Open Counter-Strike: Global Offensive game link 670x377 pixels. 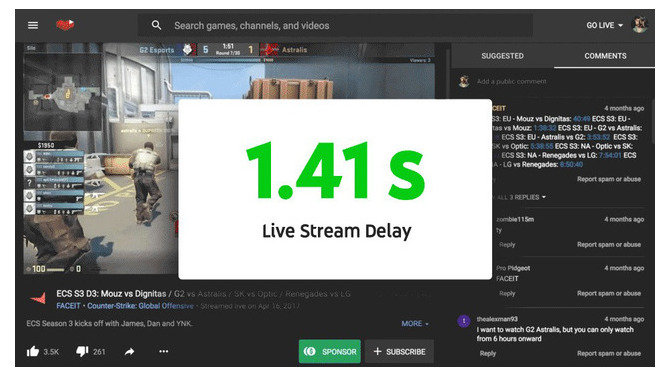140,306
